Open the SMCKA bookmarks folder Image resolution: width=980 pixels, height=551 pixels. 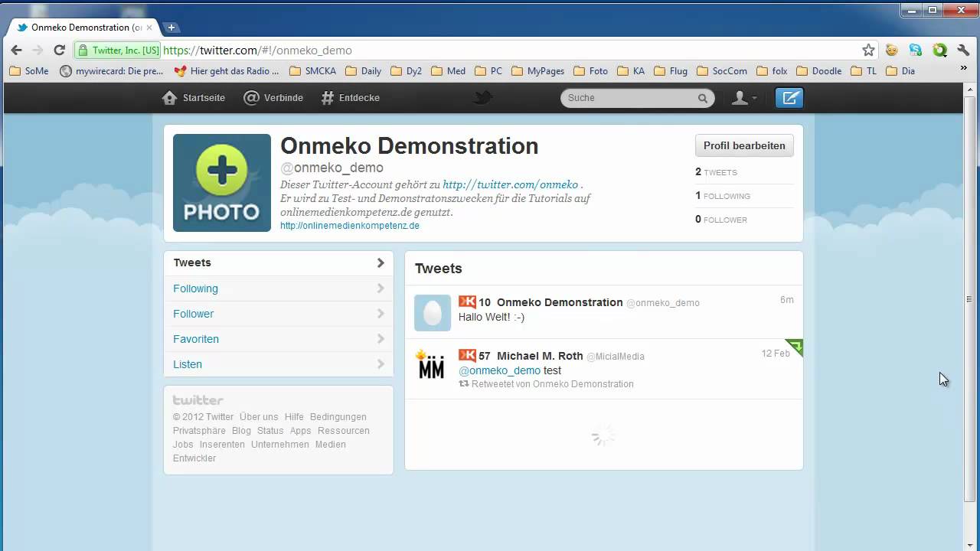coord(313,71)
